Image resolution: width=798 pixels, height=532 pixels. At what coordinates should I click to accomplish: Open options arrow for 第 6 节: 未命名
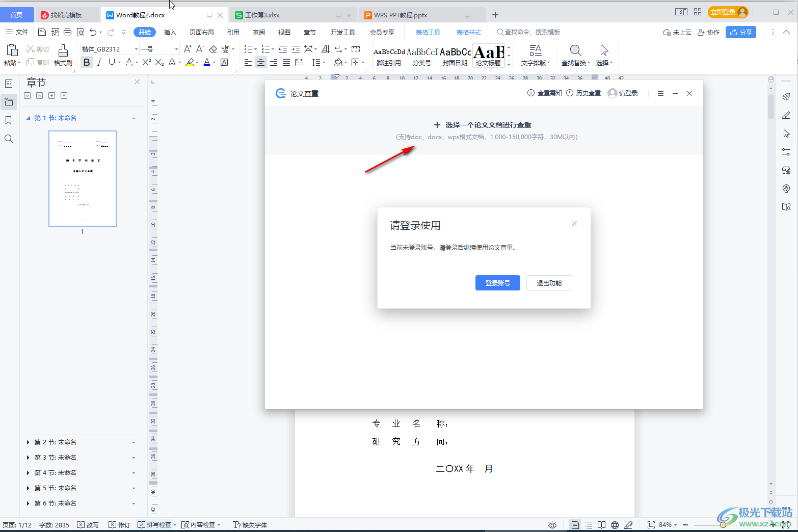134,503
